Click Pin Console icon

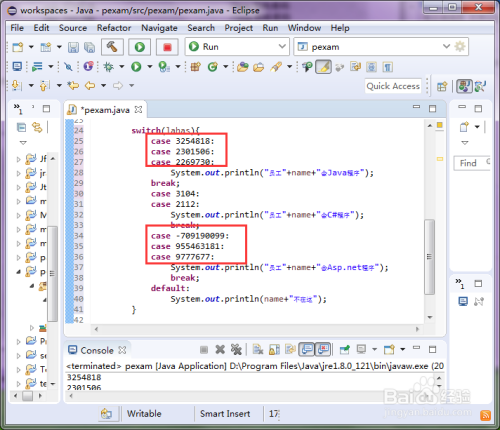pos(345,350)
